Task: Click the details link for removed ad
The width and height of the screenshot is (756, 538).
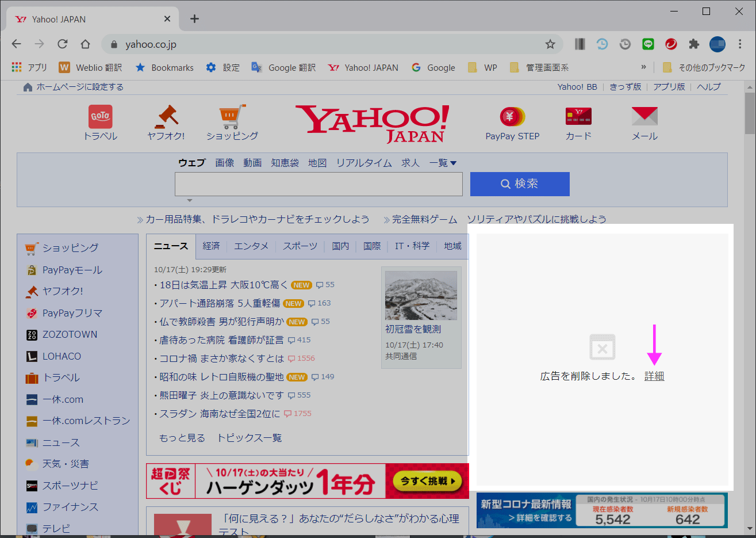Action: click(x=654, y=376)
